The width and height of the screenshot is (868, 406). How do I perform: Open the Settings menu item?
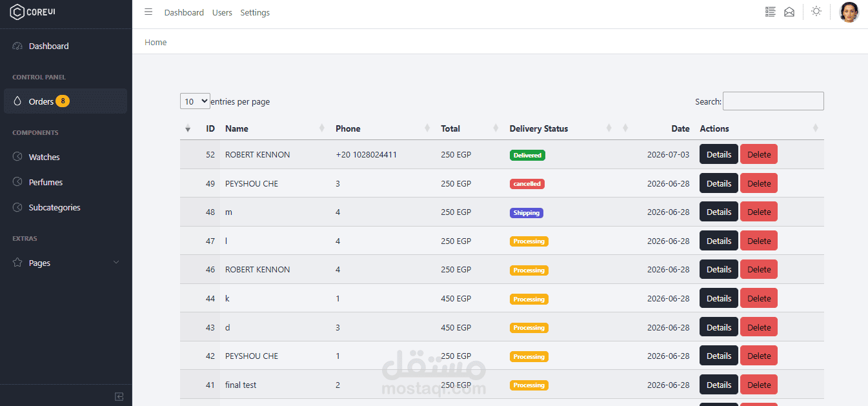point(255,12)
